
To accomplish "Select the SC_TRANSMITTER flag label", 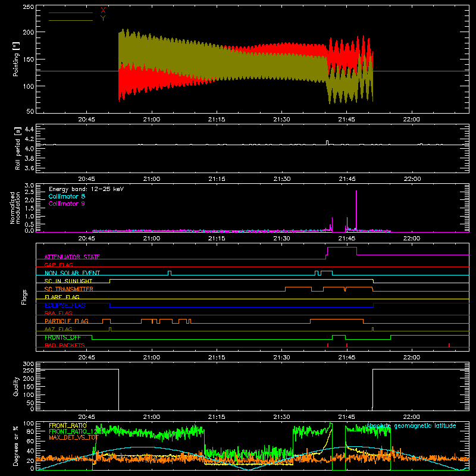I will point(69,289).
